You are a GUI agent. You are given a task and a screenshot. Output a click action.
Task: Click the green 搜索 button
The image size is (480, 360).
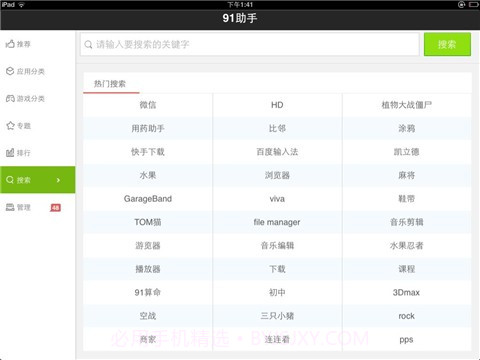click(447, 44)
